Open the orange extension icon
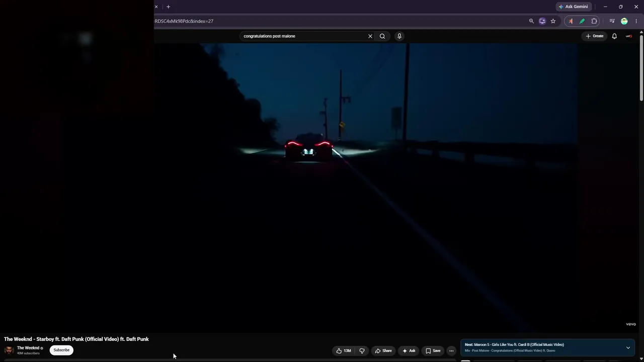Image resolution: width=644 pixels, height=362 pixels. [x=571, y=21]
